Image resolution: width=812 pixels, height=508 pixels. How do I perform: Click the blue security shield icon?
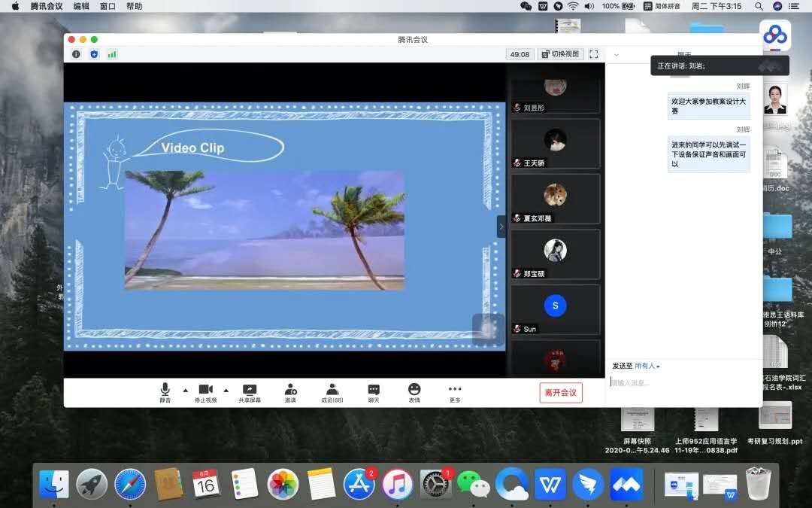(94, 54)
